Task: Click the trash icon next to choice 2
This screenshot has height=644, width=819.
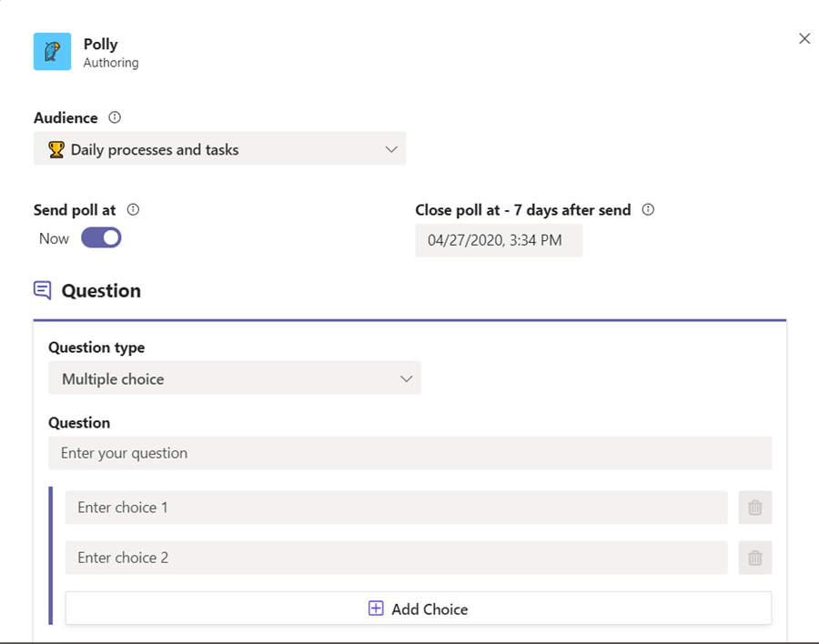Action: 754,558
